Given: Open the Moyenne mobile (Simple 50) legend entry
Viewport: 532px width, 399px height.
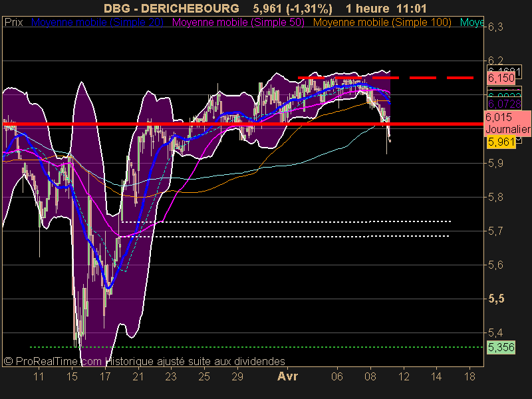Looking at the screenshot, I should tap(238, 23).
